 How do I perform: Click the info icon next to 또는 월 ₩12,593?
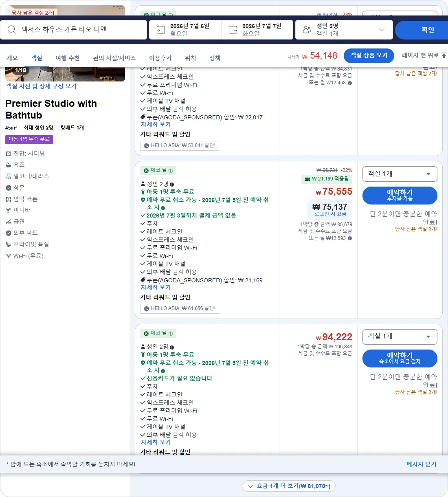pyautogui.click(x=350, y=238)
